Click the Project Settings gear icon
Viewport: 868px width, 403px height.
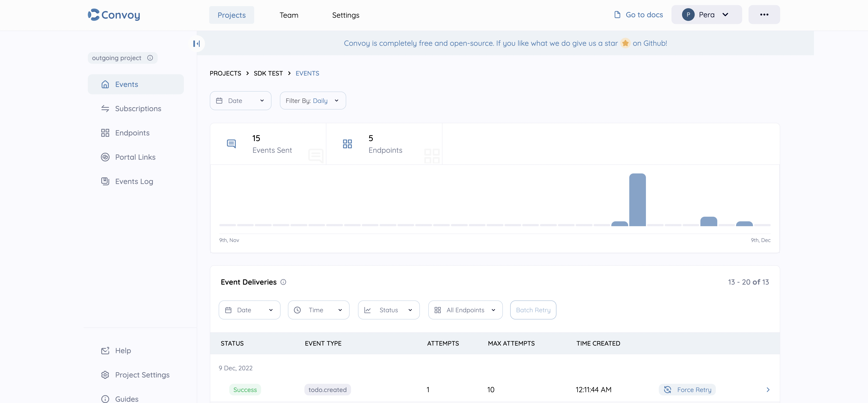pos(105,375)
